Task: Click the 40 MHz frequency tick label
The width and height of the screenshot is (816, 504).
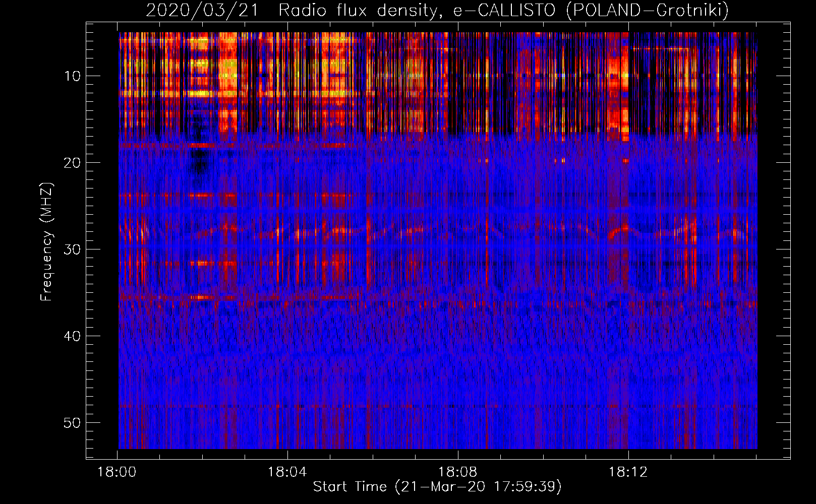Action: point(73,336)
